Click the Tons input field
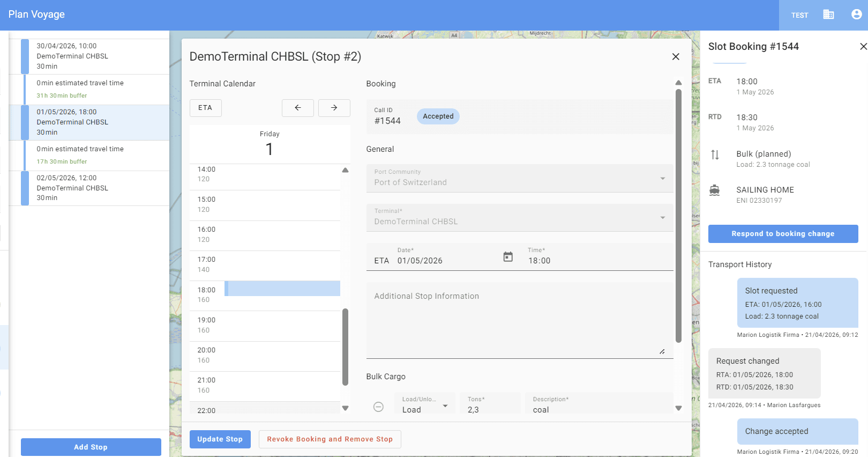 490,403
